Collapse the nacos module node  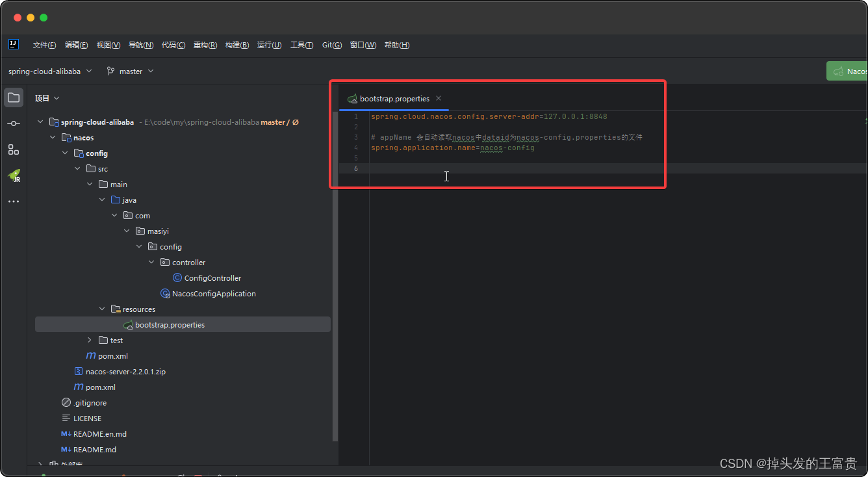[x=53, y=137]
